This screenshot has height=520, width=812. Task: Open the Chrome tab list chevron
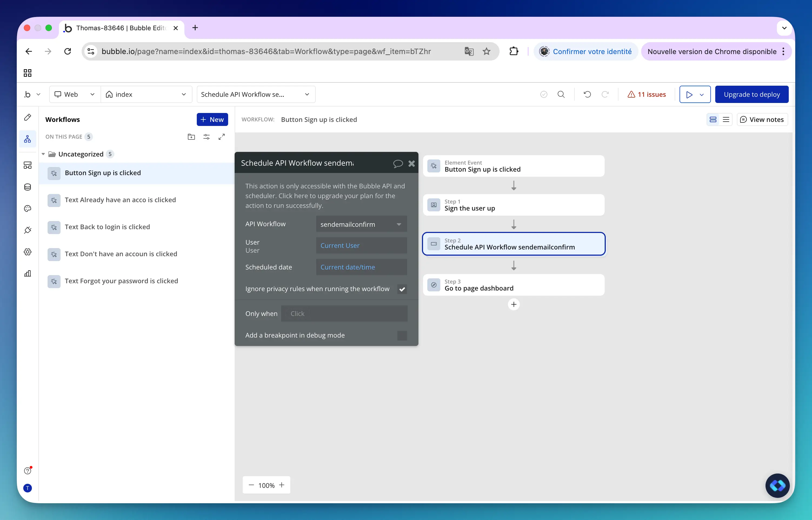pyautogui.click(x=784, y=28)
